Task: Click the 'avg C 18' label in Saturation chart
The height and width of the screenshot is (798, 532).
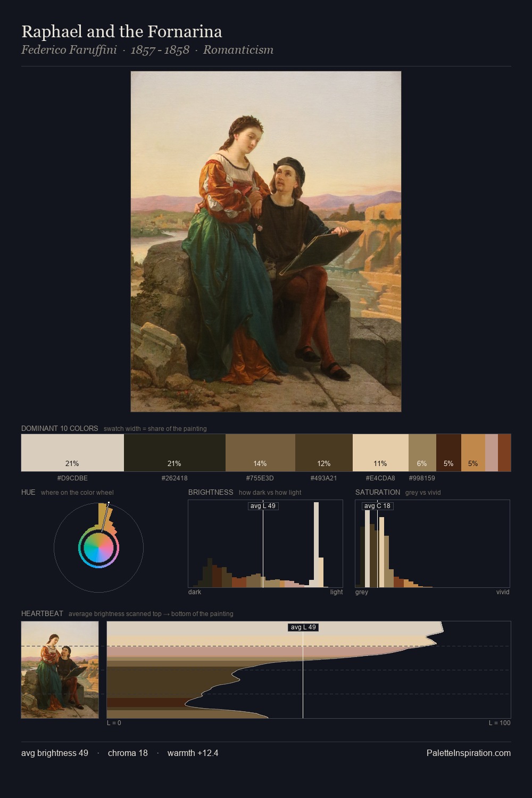Action: (x=377, y=506)
